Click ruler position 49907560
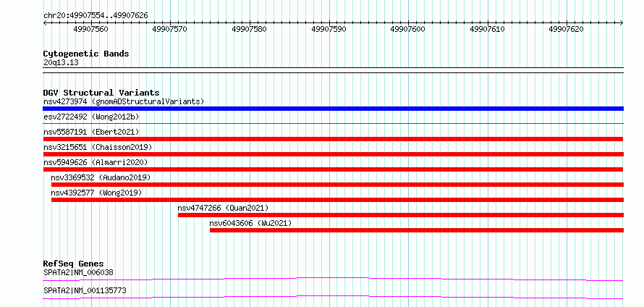644x307 pixels. click(x=90, y=29)
